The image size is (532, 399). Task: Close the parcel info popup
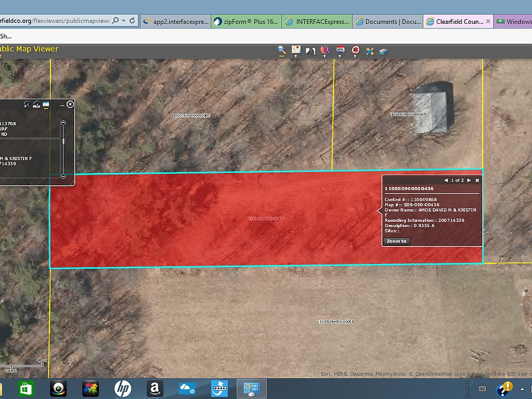(477, 180)
